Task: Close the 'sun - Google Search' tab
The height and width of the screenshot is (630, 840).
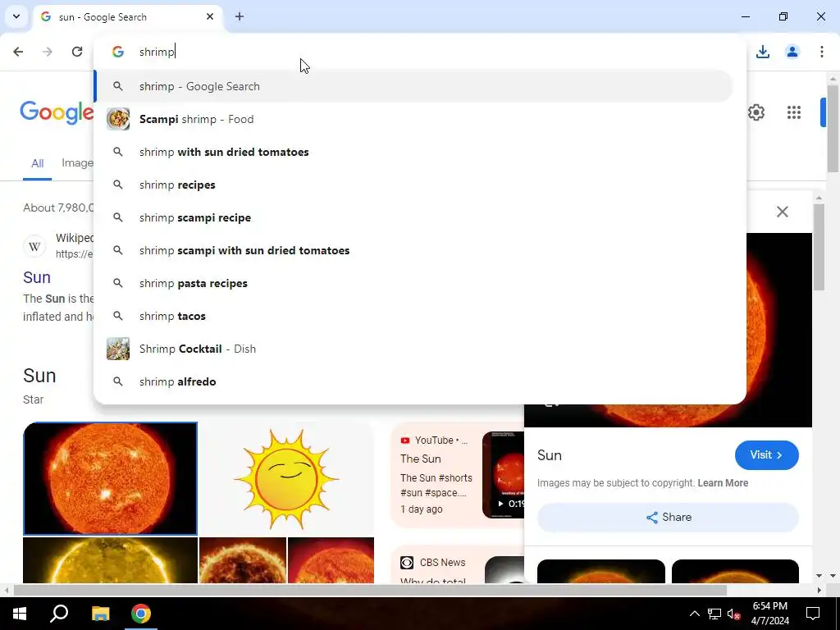Action: (210, 16)
